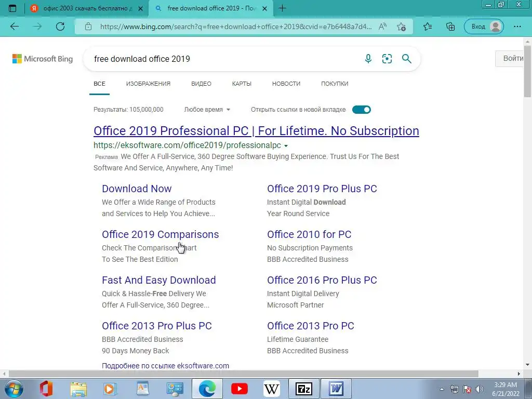
Task: Launch Microsoft Office from the taskbar
Action: [x=46, y=389]
